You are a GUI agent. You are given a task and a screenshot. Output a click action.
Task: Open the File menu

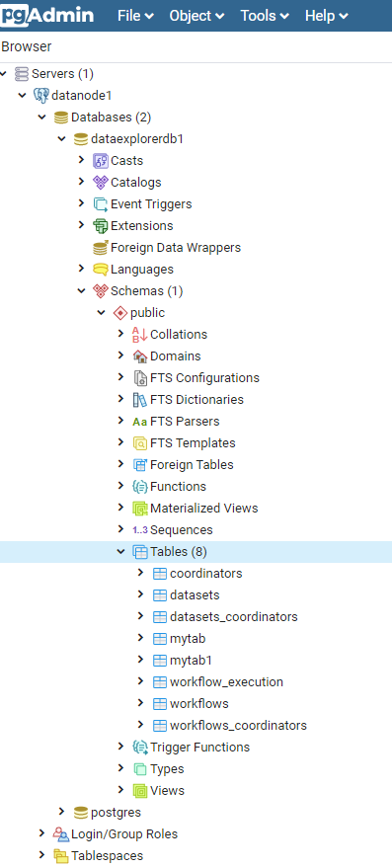(135, 16)
